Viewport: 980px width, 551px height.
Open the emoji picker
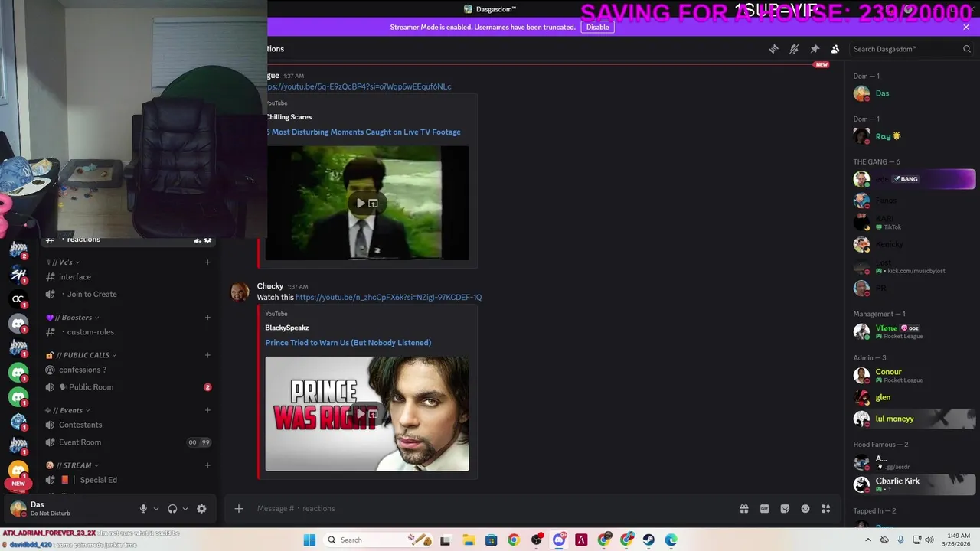(805, 509)
